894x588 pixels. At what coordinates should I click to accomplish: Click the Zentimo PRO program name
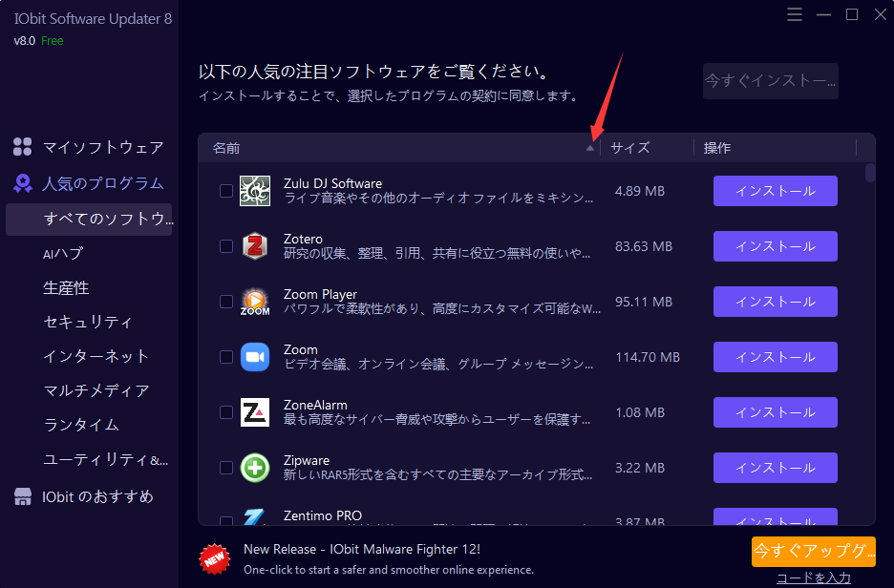tap(323, 515)
